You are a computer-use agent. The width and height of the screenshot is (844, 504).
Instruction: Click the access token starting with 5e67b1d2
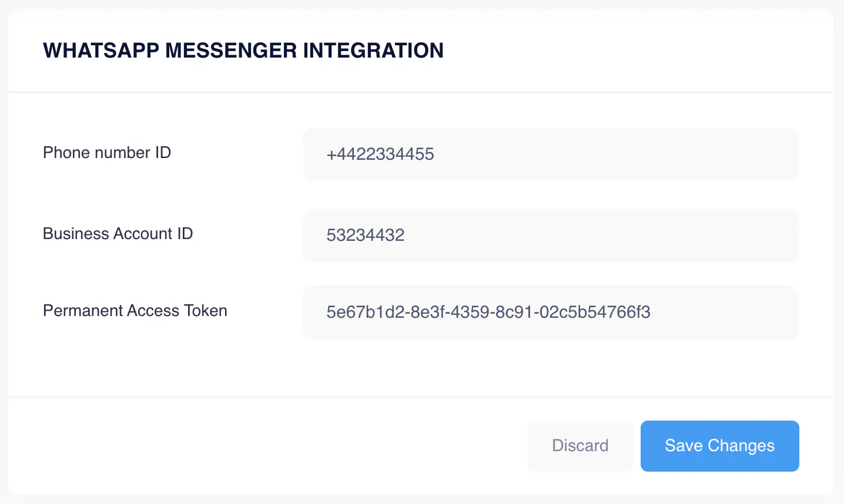coord(488,312)
